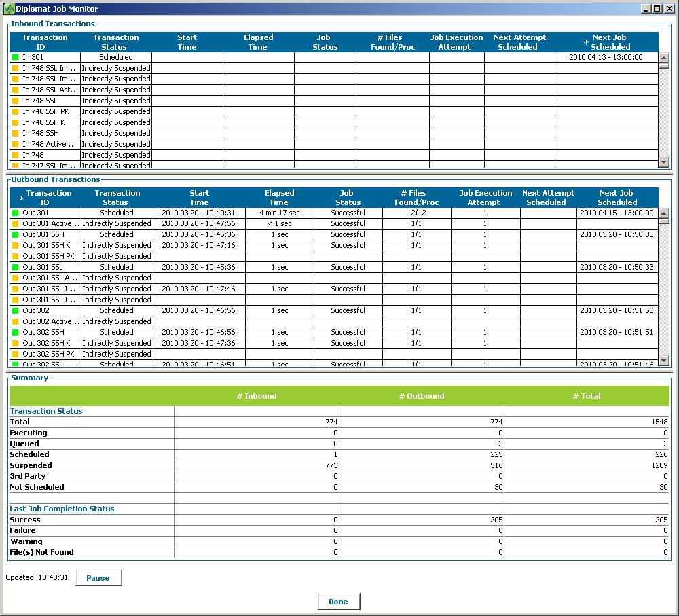
Task: Click the Done button
Action: coord(338,602)
